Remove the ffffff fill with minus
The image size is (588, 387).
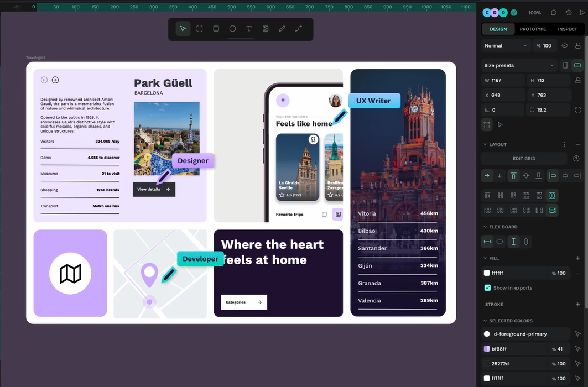click(577, 273)
